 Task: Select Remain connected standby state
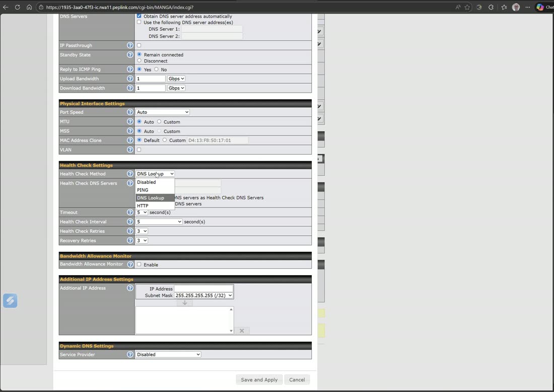point(139,54)
